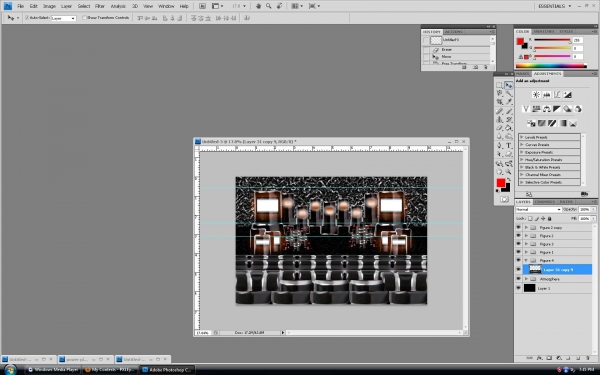600x375 pixels.
Task: Click the Hand tool in application bar
Action: pos(258,6)
